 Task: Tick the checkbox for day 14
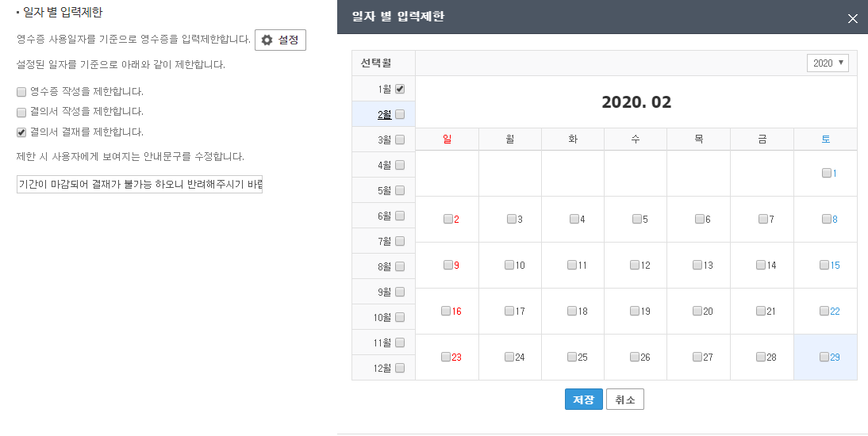point(761,265)
